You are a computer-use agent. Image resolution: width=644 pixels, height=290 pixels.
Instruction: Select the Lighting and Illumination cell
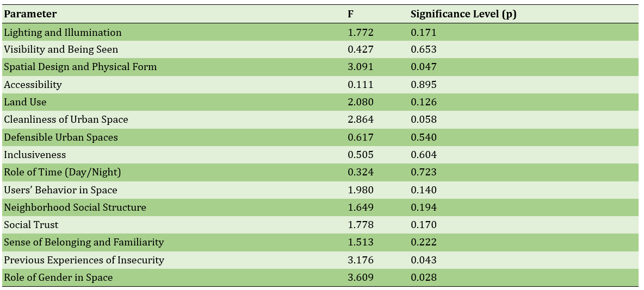[63, 33]
